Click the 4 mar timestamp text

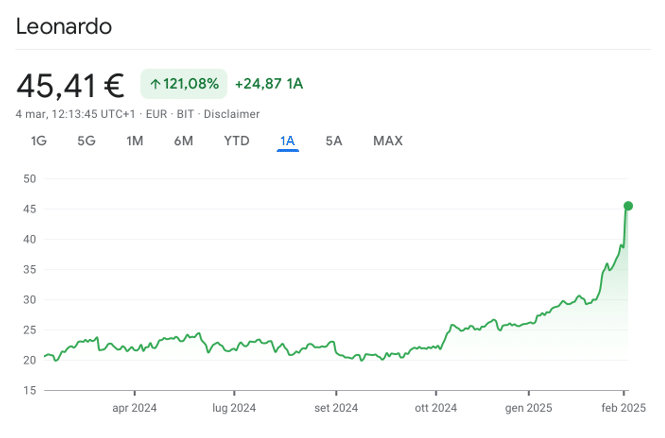pyautogui.click(x=75, y=114)
